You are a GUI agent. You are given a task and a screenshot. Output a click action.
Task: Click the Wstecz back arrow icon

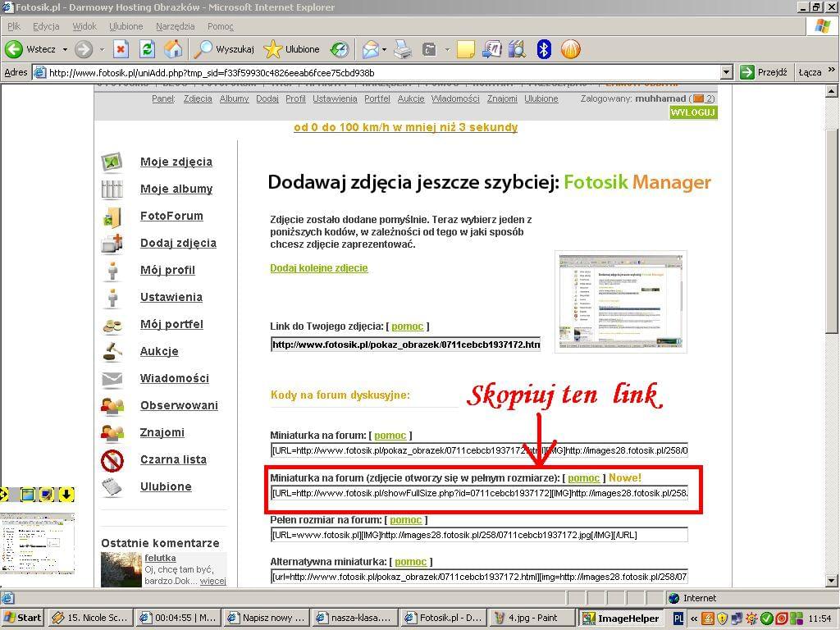coord(14,49)
